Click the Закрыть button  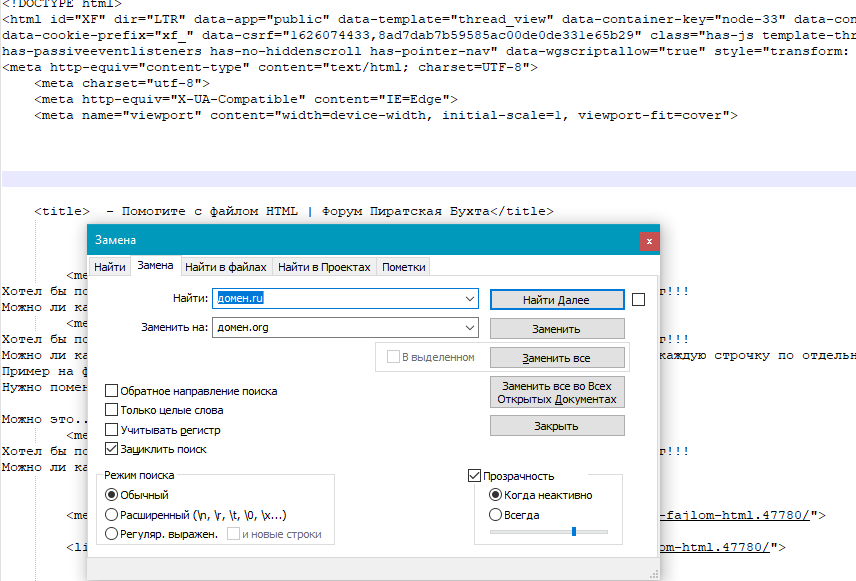(x=557, y=426)
